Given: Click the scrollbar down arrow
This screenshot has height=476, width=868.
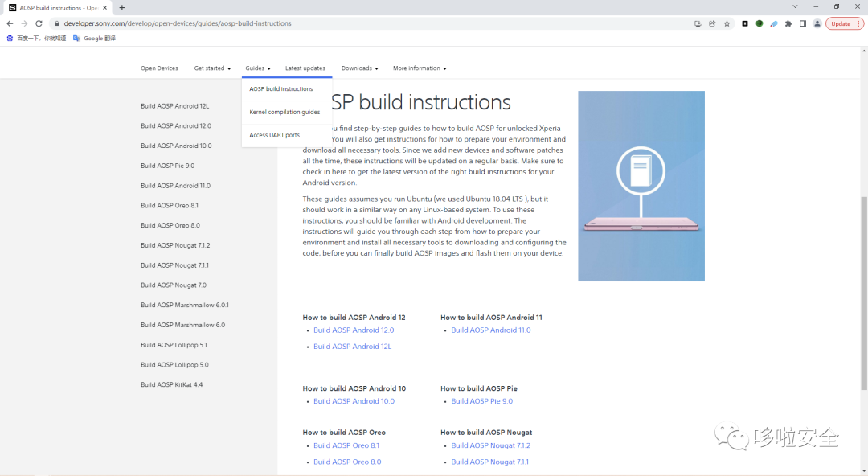Looking at the screenshot, I should [863, 471].
